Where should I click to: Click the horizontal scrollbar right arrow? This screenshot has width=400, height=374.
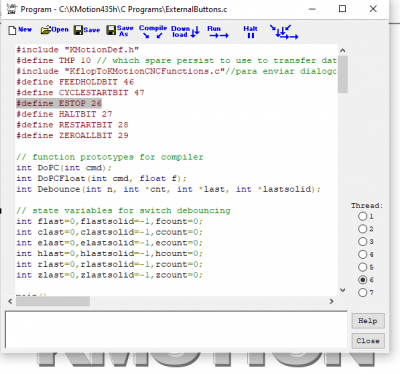[x=331, y=301]
